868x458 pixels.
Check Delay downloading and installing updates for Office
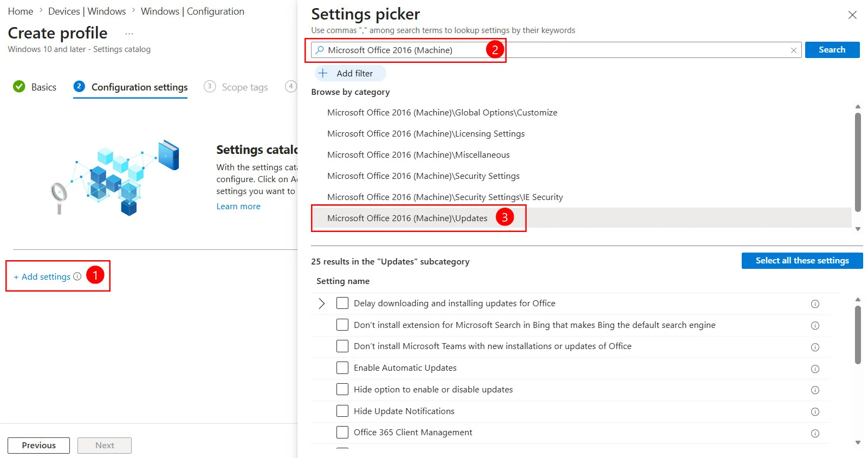pyautogui.click(x=342, y=303)
